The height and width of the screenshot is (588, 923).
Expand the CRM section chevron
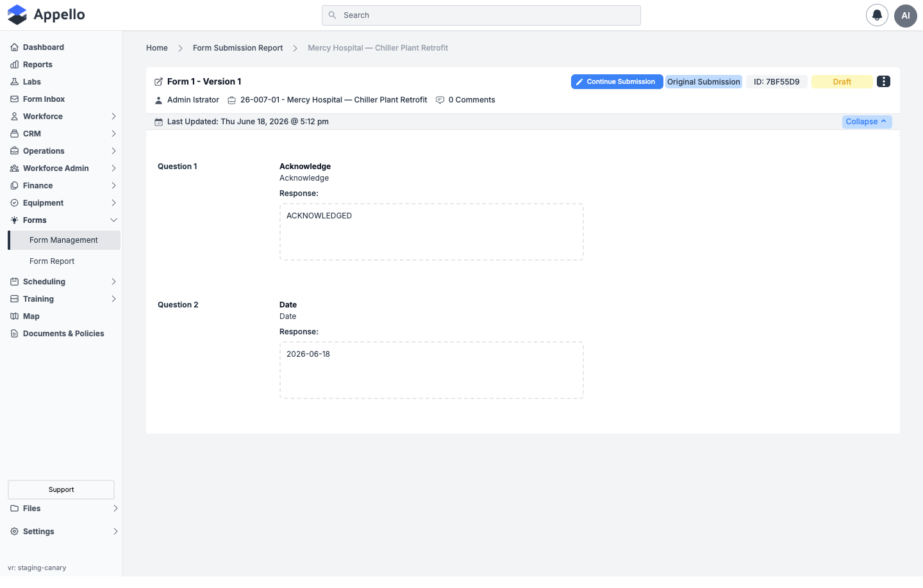[113, 134]
